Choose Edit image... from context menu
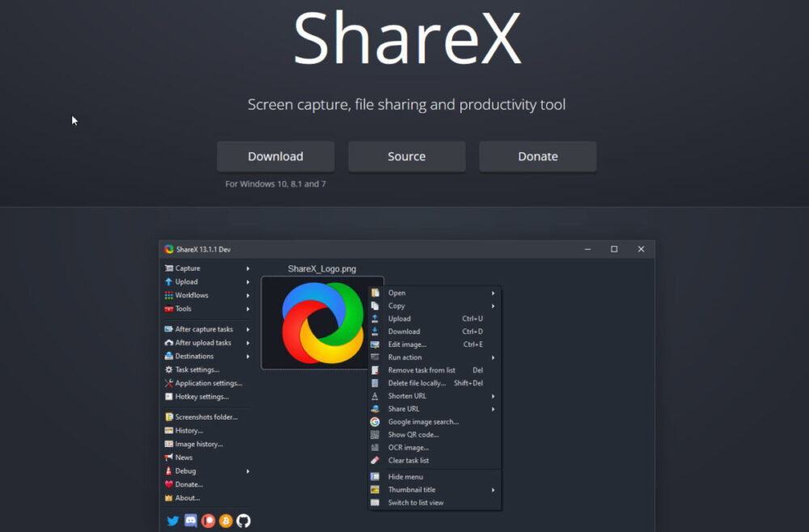 click(434, 344)
